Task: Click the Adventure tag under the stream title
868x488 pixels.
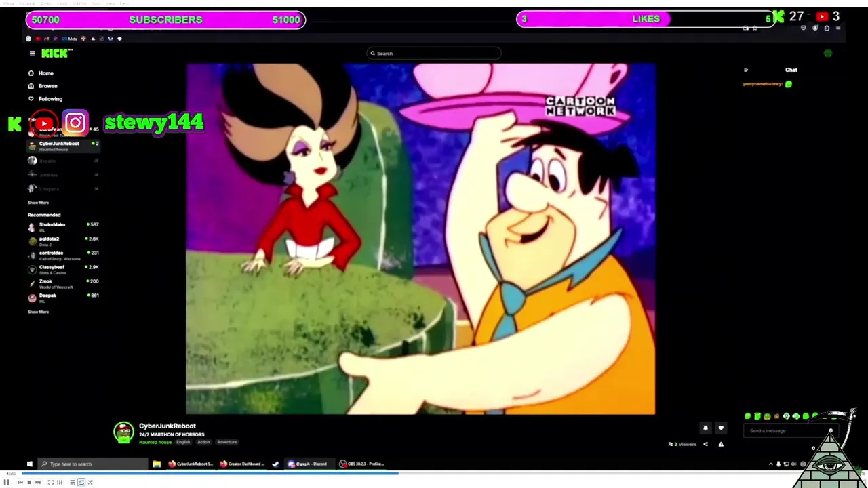Action: (x=226, y=442)
